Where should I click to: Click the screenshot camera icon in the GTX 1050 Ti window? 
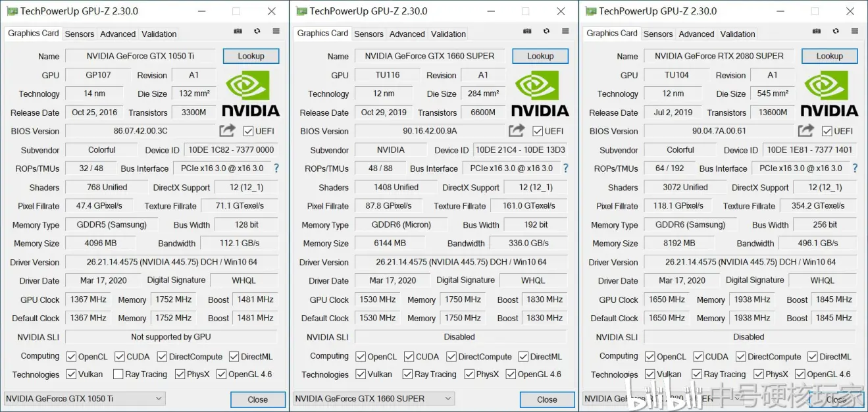pyautogui.click(x=238, y=31)
